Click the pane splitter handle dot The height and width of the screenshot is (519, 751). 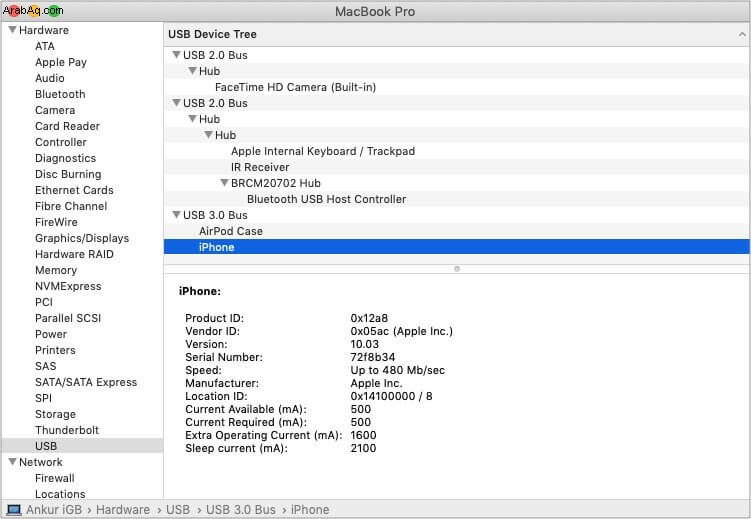tap(456, 269)
